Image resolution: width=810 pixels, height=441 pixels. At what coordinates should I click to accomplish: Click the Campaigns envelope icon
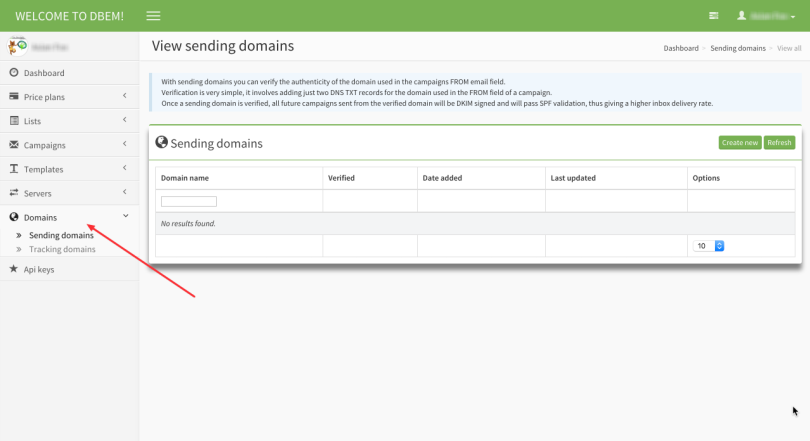(14, 145)
